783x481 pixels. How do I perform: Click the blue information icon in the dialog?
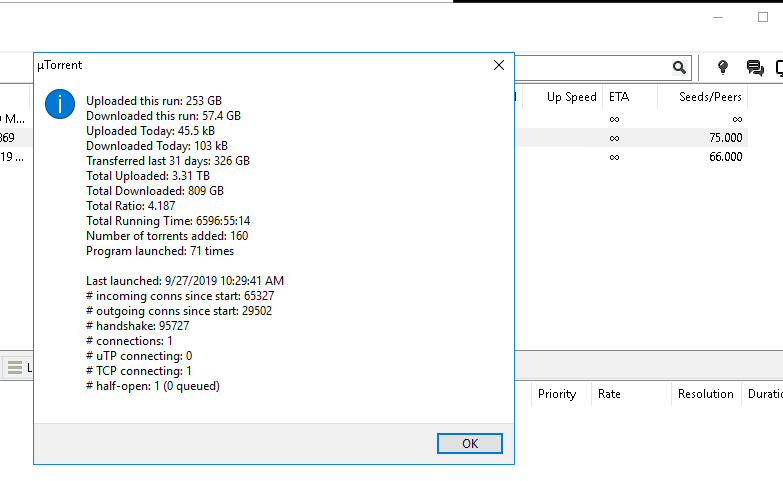60,104
